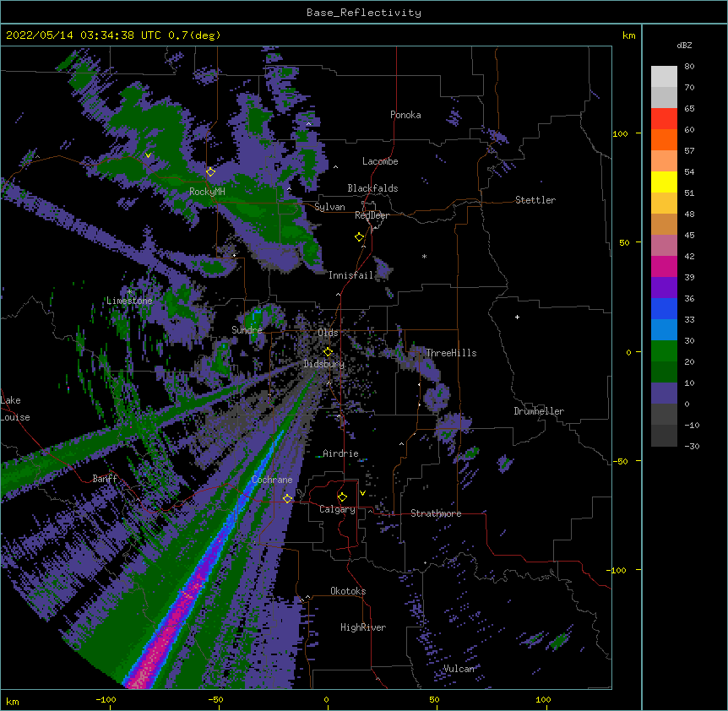Click the Airdrie city label
Image resolution: width=728 pixels, height=711 pixels.
click(340, 453)
